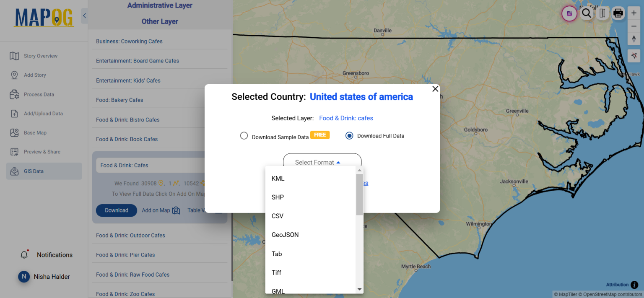Select the measure distance tool

[x=602, y=13]
